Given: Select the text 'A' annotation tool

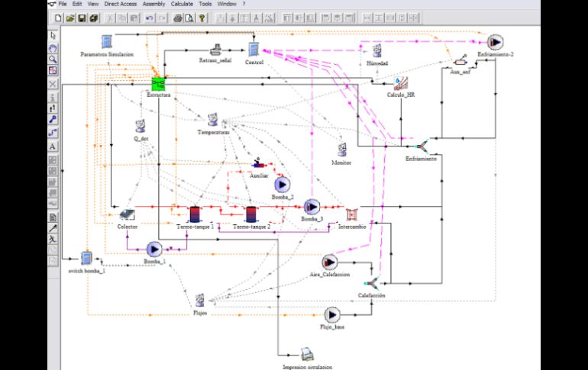Looking at the screenshot, I should point(53,146).
